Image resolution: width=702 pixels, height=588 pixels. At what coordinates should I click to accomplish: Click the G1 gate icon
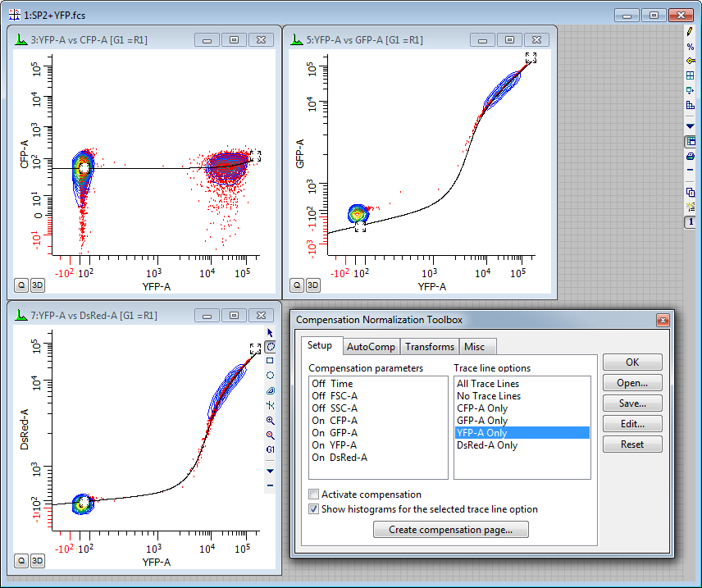[271, 449]
